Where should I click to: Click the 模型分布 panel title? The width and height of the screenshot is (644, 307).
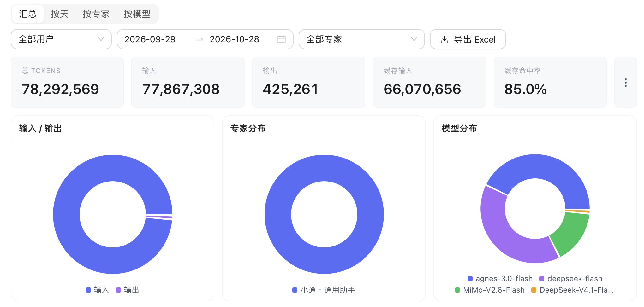tap(459, 129)
